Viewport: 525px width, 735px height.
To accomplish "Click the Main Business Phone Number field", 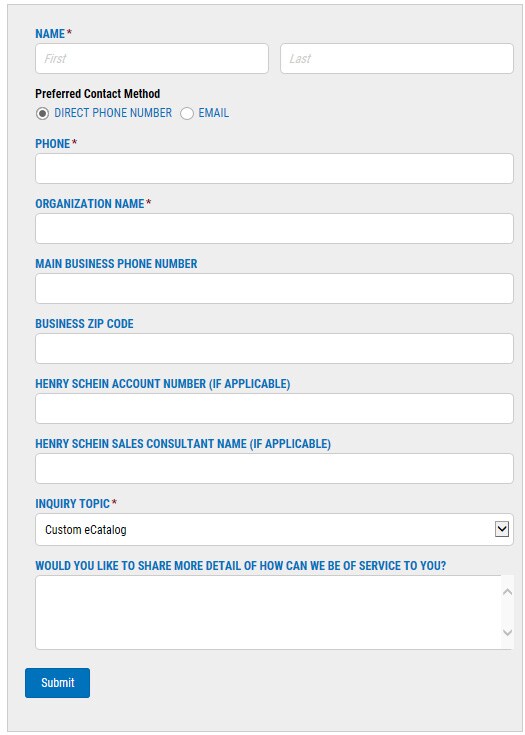I will [x=274, y=288].
